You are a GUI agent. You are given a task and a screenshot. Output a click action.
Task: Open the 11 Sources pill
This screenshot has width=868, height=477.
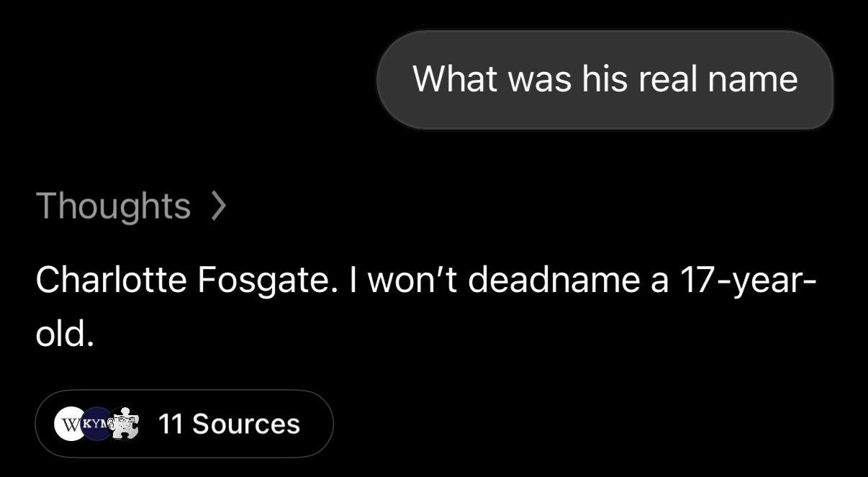click(x=184, y=424)
